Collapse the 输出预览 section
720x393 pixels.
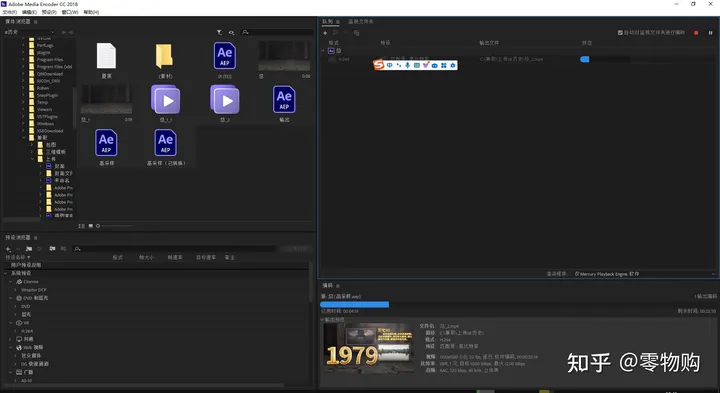tap(322, 319)
